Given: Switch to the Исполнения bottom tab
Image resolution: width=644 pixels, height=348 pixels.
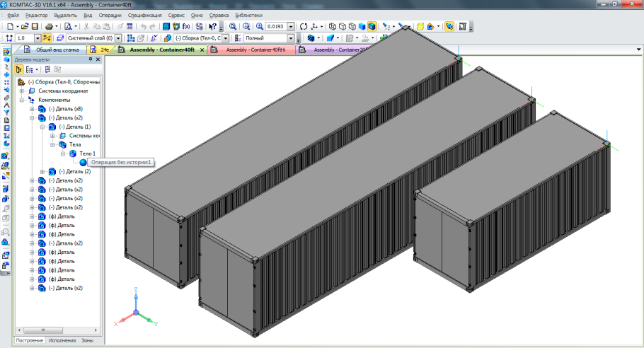Looking at the screenshot, I should [62, 341].
